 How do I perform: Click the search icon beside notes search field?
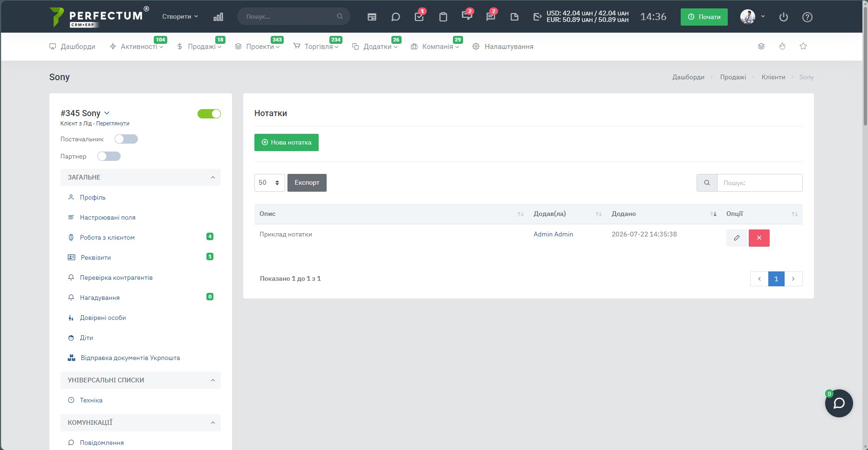(x=707, y=183)
